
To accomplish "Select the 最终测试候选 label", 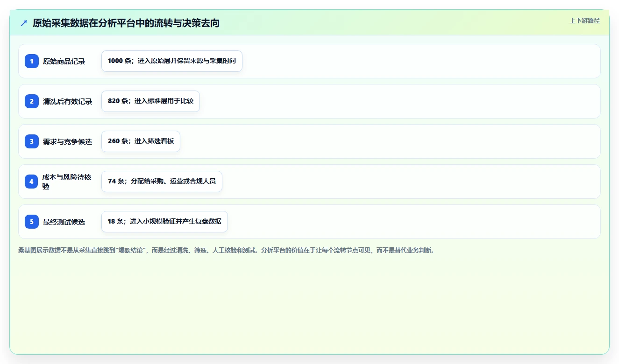I will coord(64,222).
